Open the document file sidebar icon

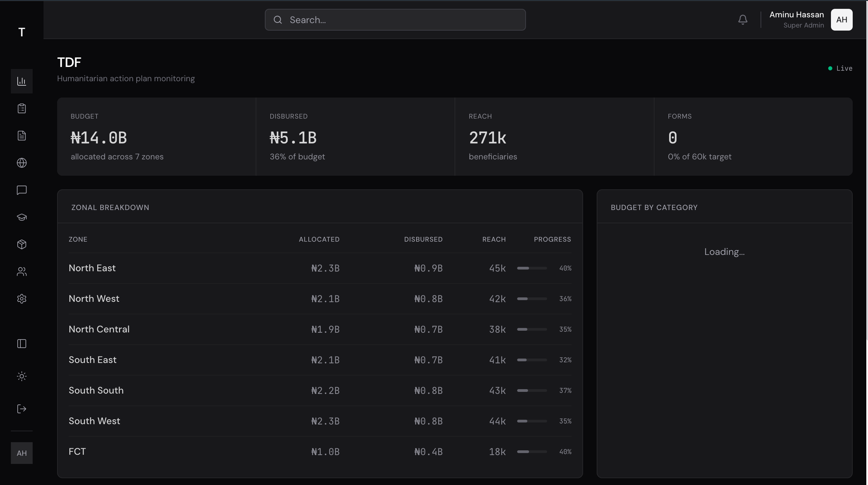click(x=22, y=136)
